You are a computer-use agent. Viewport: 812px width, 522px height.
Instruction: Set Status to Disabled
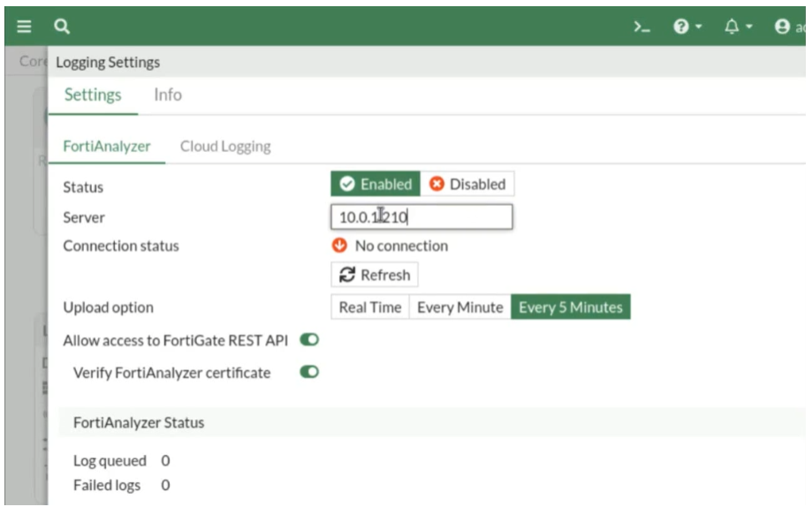(x=467, y=184)
